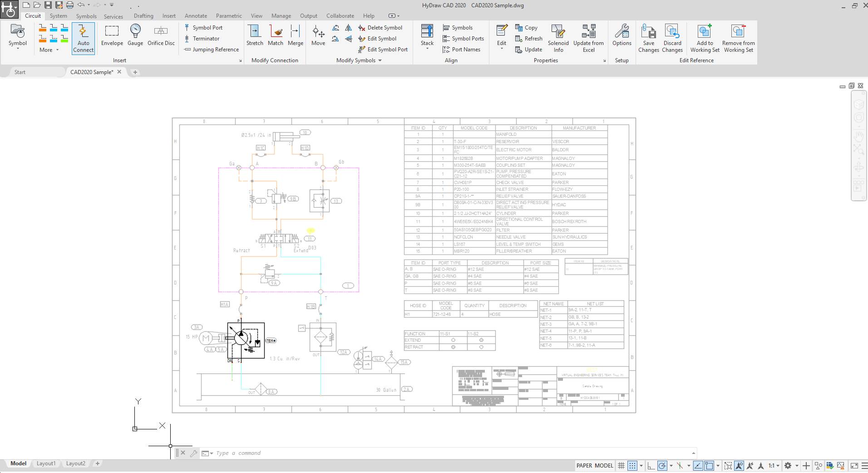Click the Undo arrow in quick access toolbar
Image resolution: width=868 pixels, height=473 pixels.
81,5
